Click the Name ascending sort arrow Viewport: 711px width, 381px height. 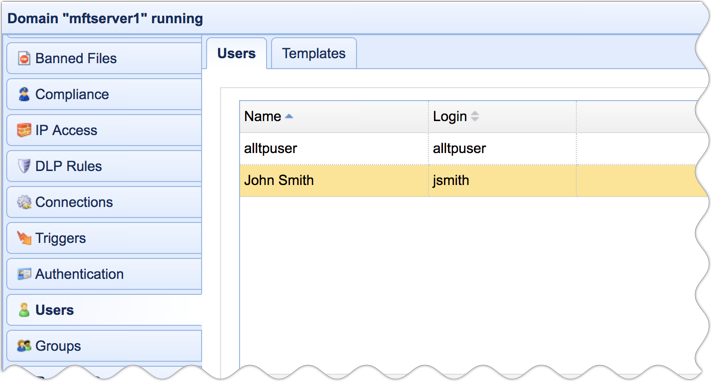pos(289,117)
